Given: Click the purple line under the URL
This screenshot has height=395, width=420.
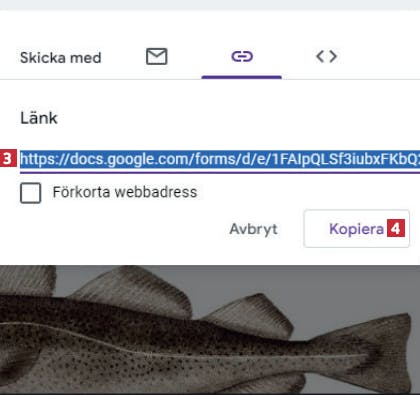Looking at the screenshot, I should click(220, 172).
